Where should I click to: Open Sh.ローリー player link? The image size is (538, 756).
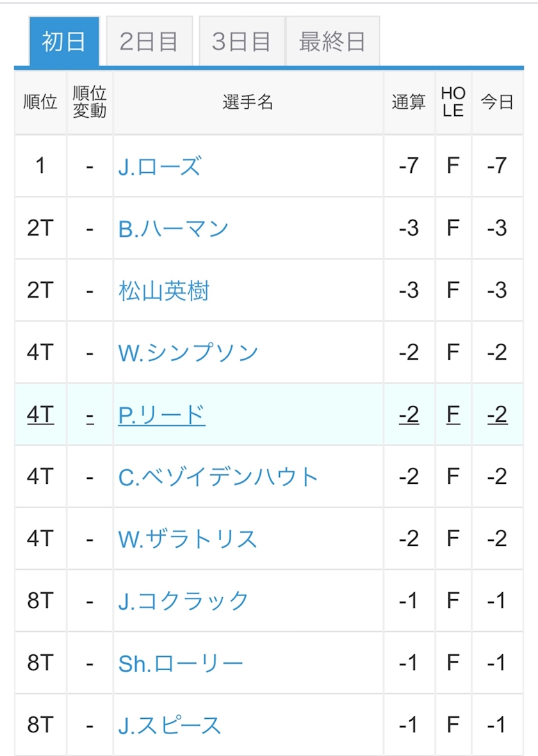181,663
